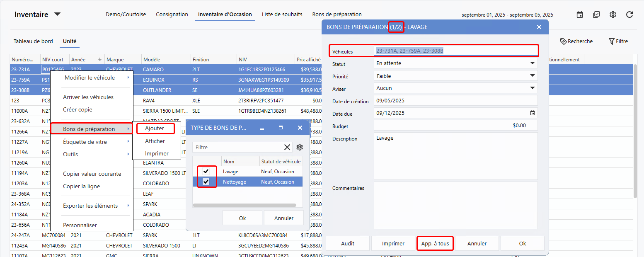
Task: Click the refresh icon in top toolbar
Action: click(x=629, y=15)
